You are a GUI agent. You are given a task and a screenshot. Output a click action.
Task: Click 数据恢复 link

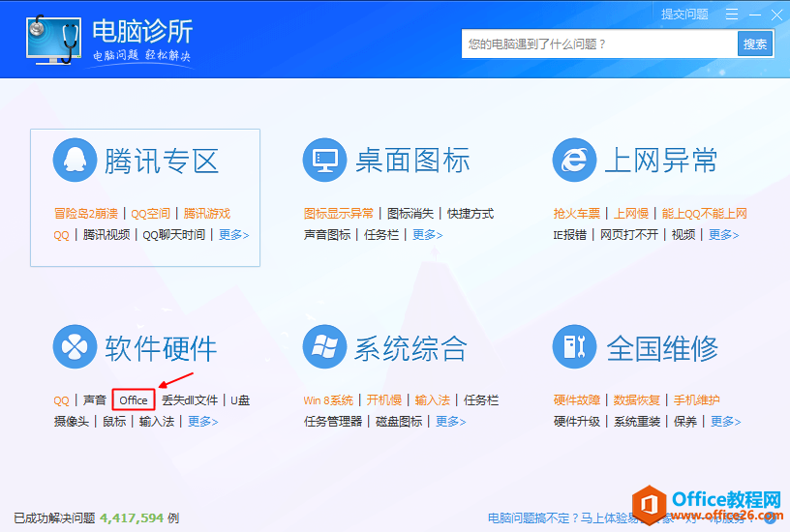click(637, 400)
